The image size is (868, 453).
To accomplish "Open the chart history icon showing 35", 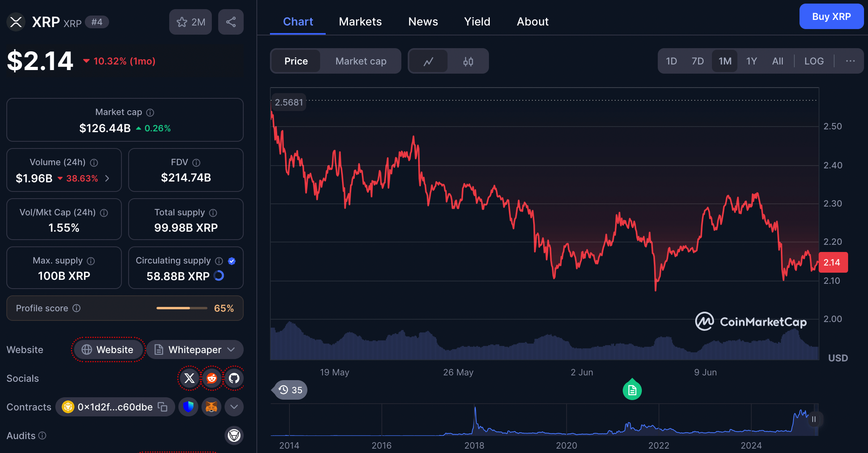I will click(289, 390).
